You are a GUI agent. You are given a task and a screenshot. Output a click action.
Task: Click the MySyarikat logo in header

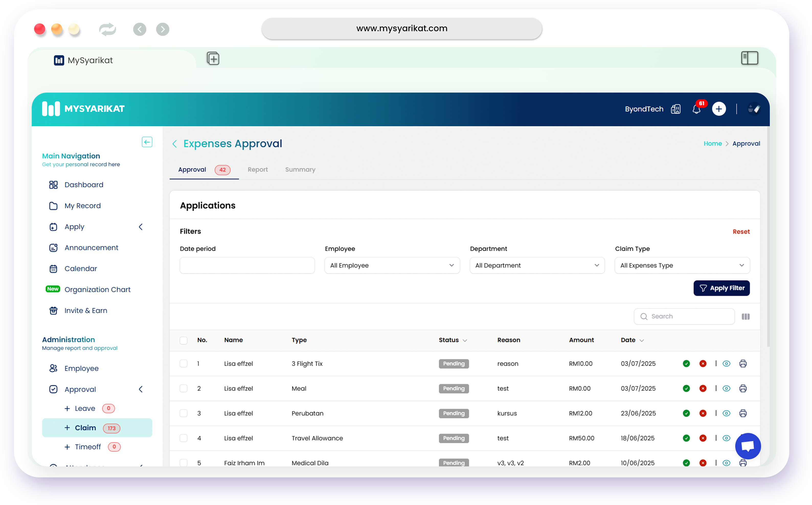click(x=83, y=109)
